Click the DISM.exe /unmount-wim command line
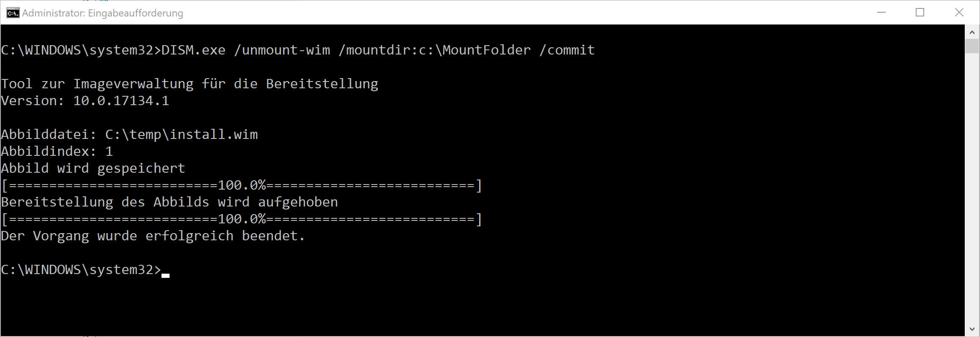The image size is (980, 337). (x=298, y=50)
